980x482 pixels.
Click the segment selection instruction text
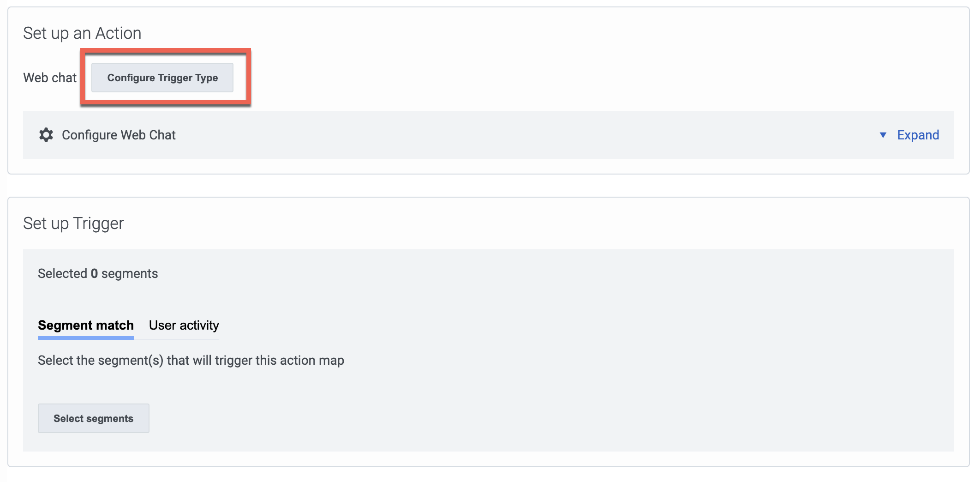point(191,360)
